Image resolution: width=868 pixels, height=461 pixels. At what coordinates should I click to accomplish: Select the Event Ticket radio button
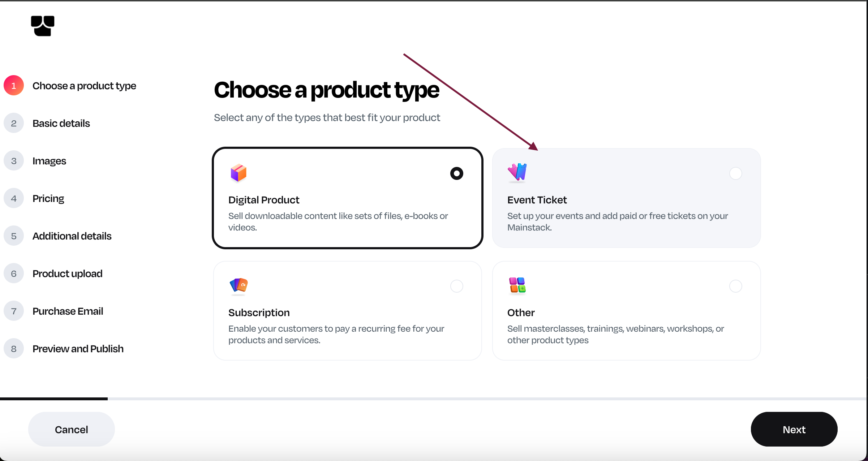click(735, 173)
